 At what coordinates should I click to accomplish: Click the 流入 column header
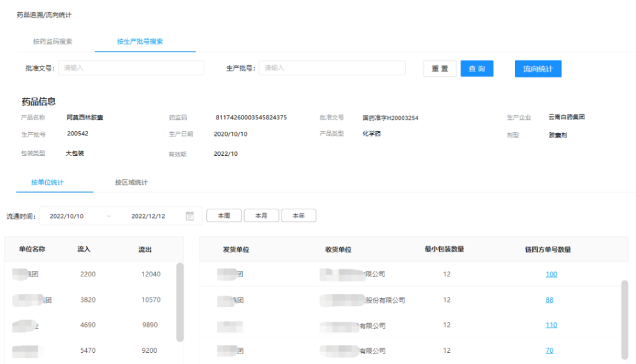tap(84, 249)
